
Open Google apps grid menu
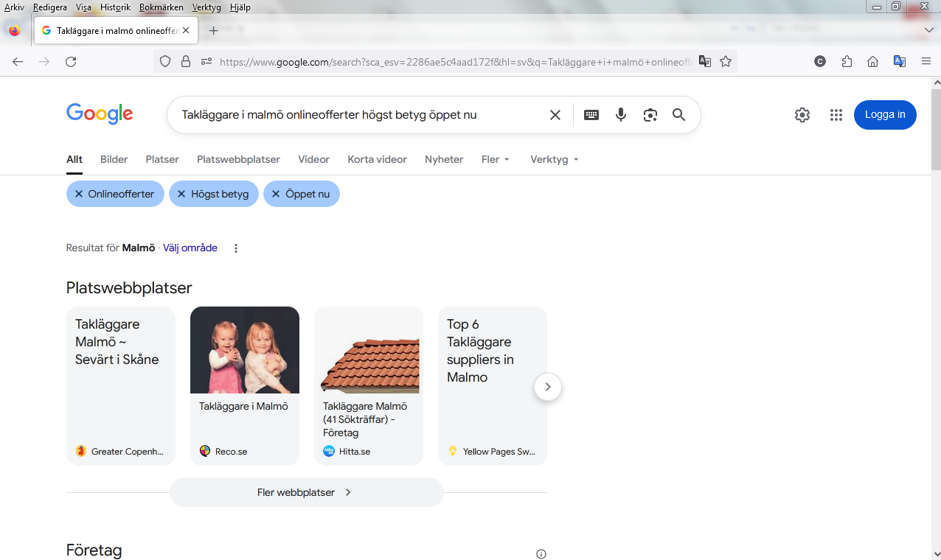[836, 115]
